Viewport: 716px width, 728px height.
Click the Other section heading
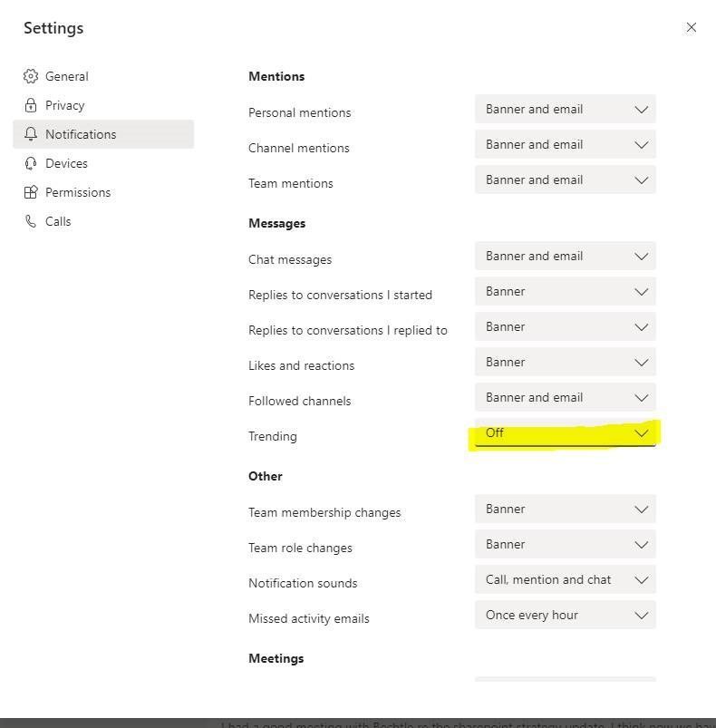tap(266, 476)
